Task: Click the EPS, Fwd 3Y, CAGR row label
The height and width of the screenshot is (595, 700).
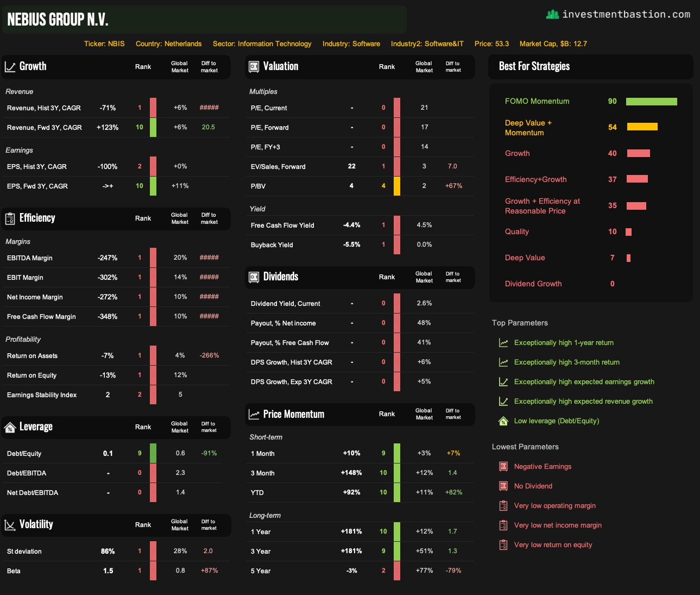Action: [x=37, y=186]
